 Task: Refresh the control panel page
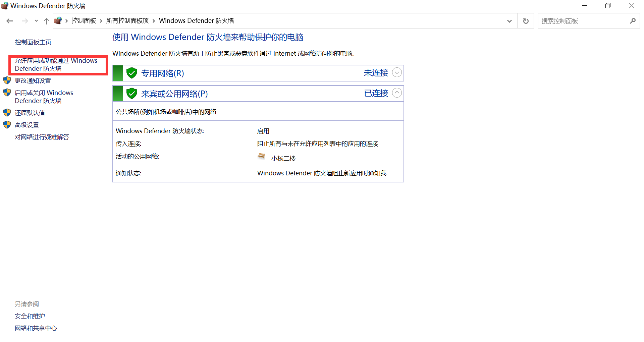coord(526,21)
